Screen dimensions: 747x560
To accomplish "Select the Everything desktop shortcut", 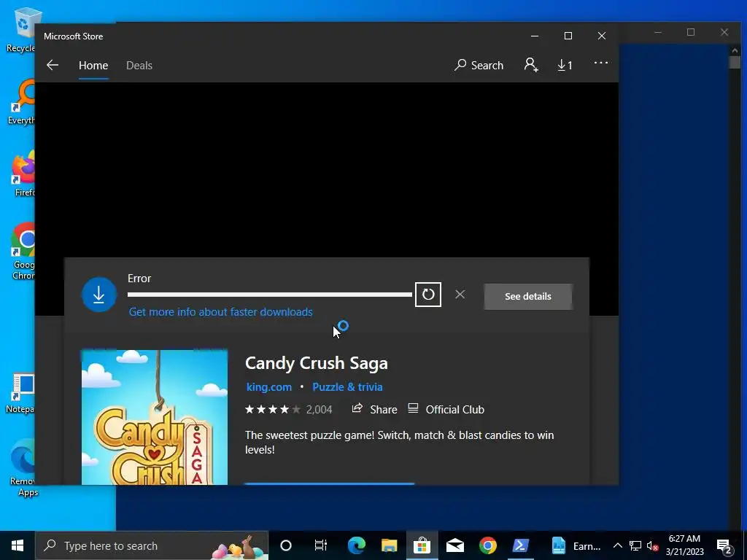I will click(21, 103).
